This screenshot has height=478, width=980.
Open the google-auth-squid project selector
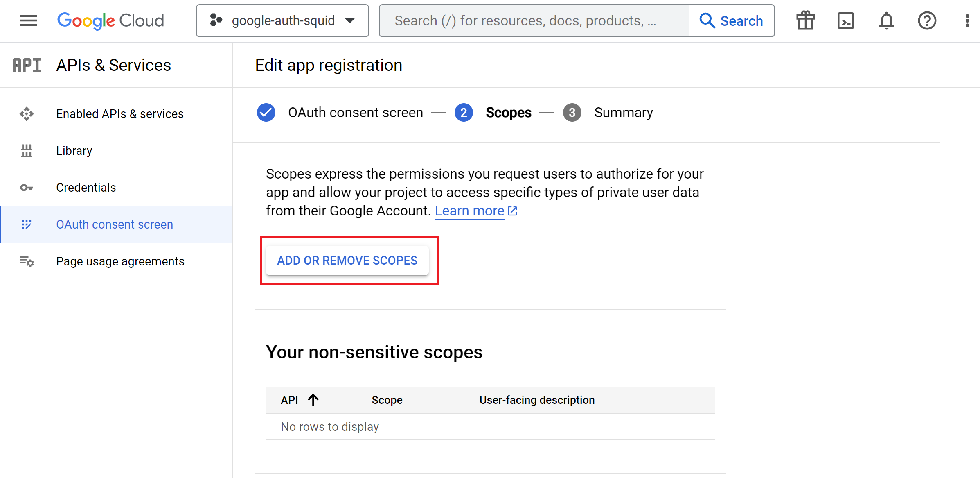[282, 20]
